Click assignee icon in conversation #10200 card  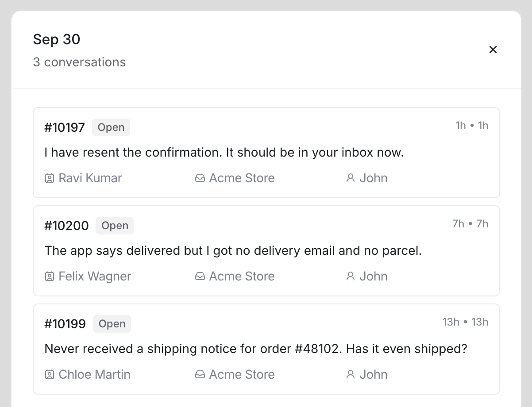[351, 276]
